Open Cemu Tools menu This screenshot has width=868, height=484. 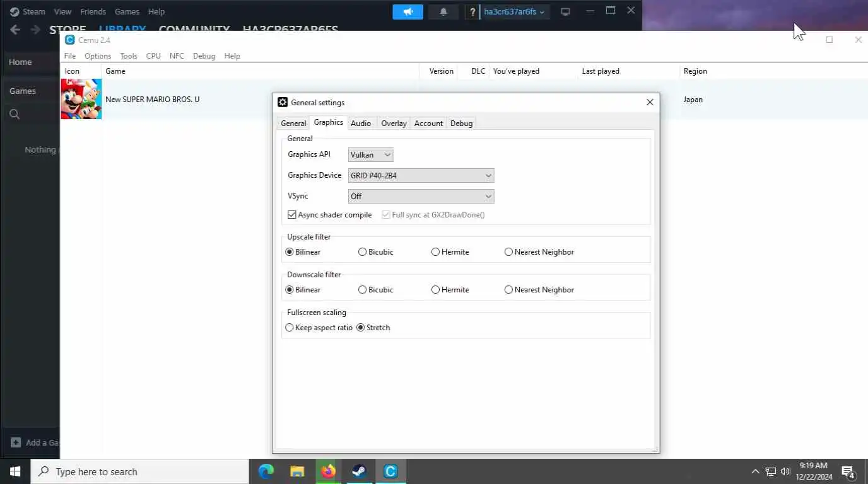(129, 56)
